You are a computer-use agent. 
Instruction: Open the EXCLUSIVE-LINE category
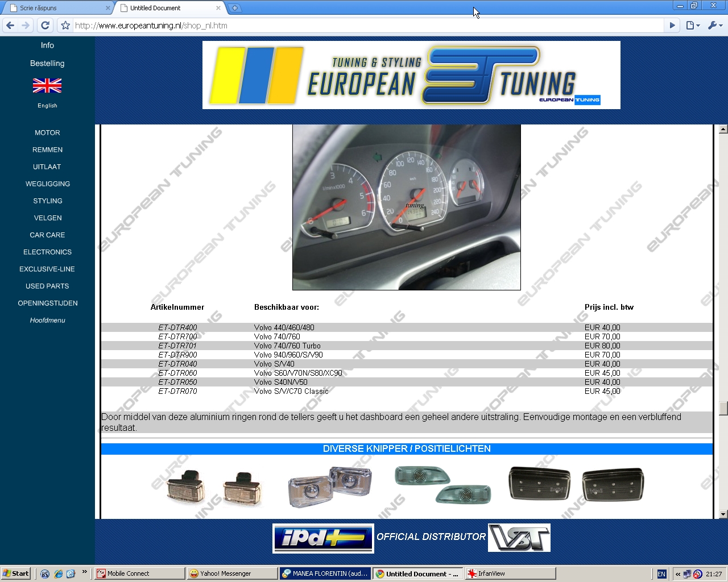coord(47,269)
